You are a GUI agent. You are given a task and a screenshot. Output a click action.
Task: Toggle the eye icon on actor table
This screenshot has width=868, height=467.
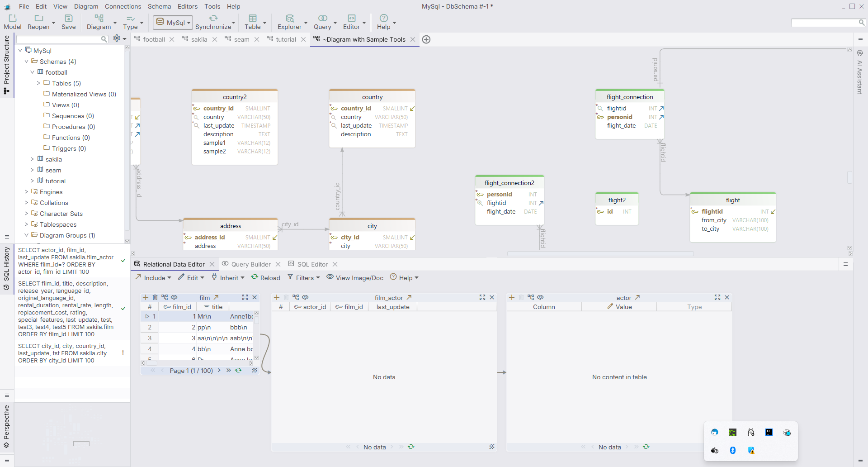[540, 297]
